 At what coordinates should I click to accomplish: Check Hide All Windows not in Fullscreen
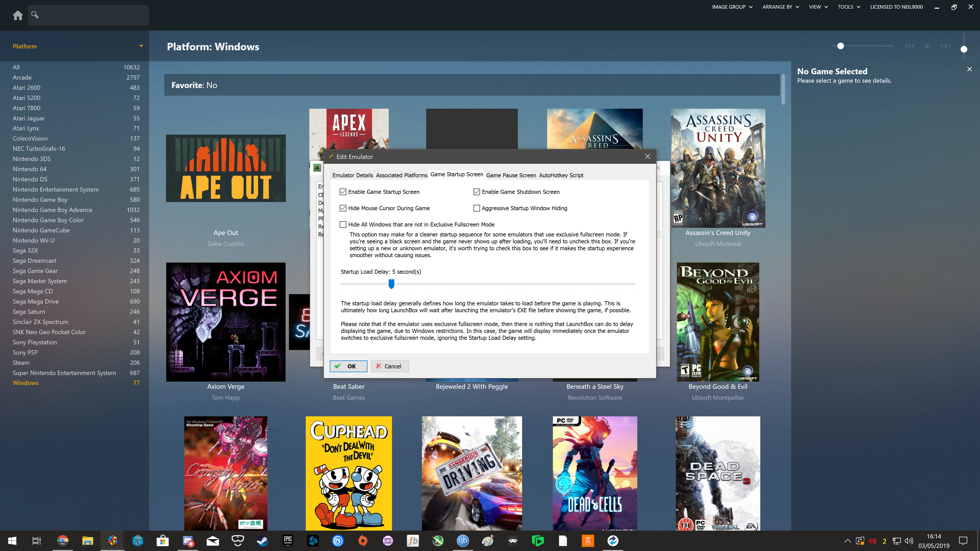(x=343, y=225)
